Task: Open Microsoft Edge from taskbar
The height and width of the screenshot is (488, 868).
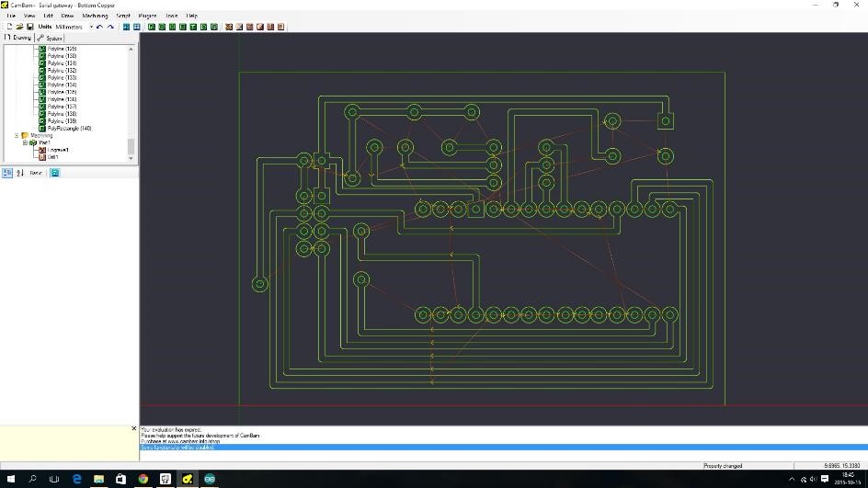Action: [76, 479]
